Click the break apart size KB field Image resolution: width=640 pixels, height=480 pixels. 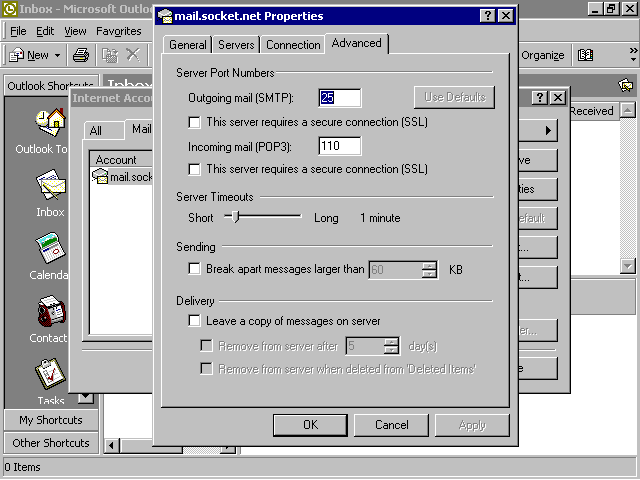pyautogui.click(x=396, y=270)
